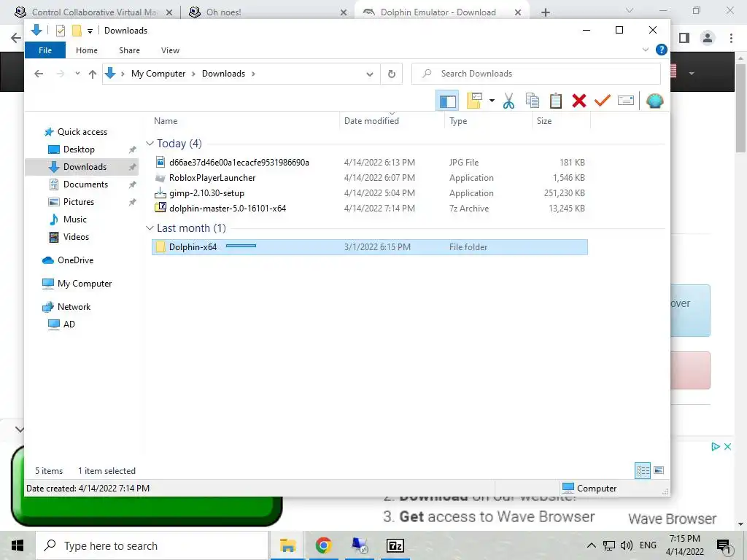The image size is (747, 560).
Task: Open the Chrome icon on the taskbar
Action: [323, 545]
